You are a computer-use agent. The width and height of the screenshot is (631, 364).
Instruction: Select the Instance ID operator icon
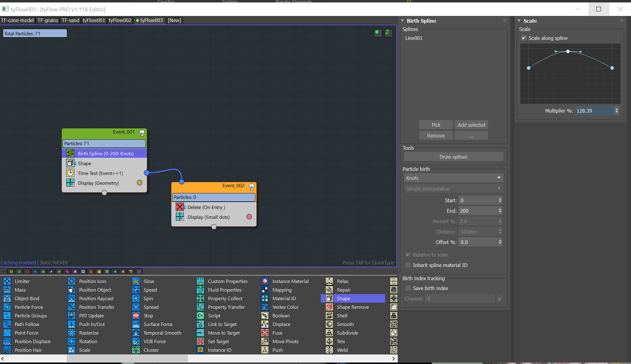click(200, 350)
